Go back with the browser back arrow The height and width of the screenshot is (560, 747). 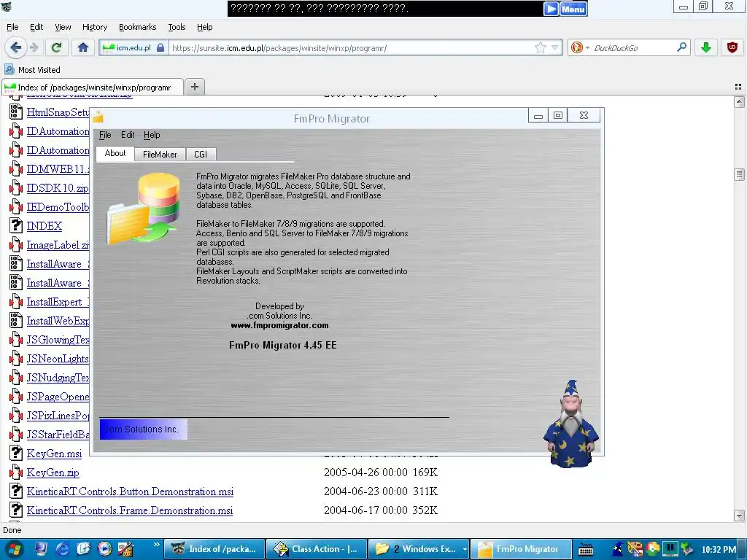15,47
